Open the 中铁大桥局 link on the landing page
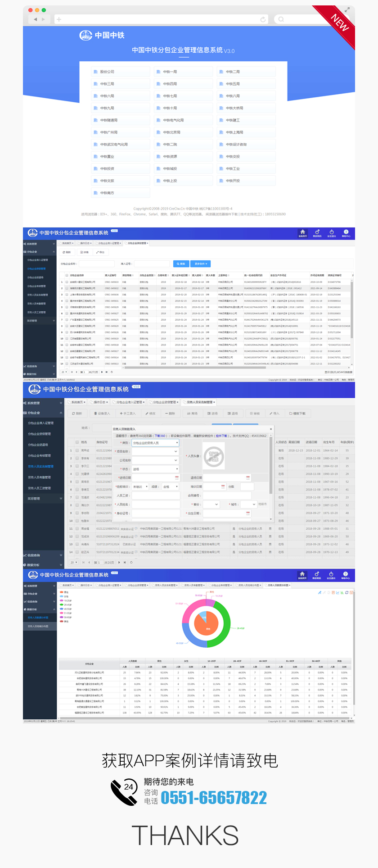 [247, 108]
